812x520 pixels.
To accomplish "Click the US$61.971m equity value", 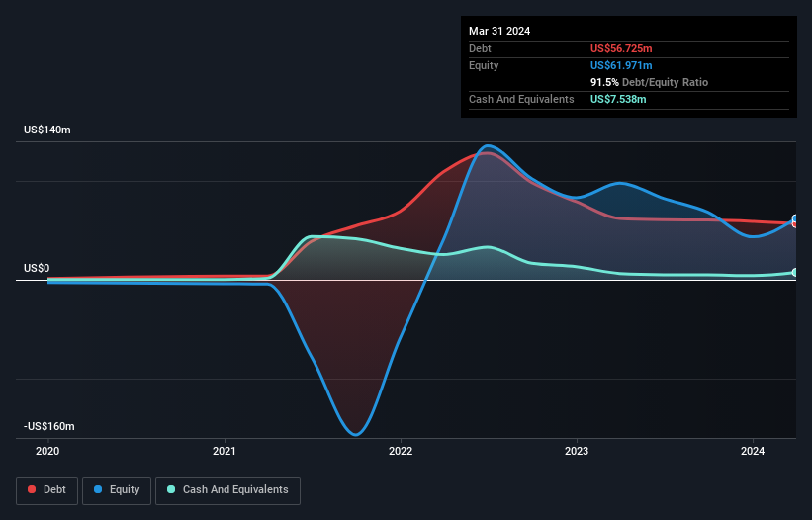I will (x=621, y=65).
